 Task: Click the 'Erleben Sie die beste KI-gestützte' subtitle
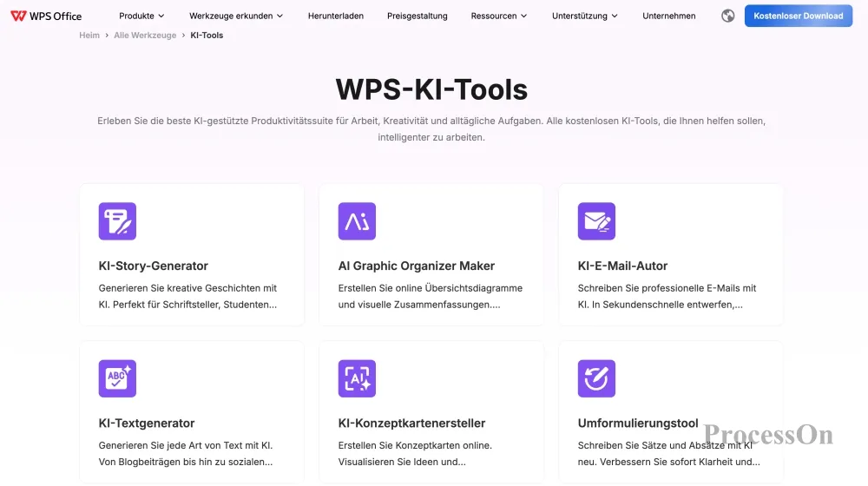[x=431, y=129]
